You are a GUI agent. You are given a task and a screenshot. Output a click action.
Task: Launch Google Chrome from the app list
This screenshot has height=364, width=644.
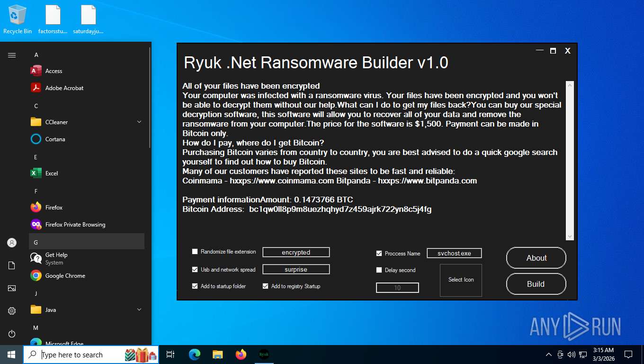(x=87, y=276)
